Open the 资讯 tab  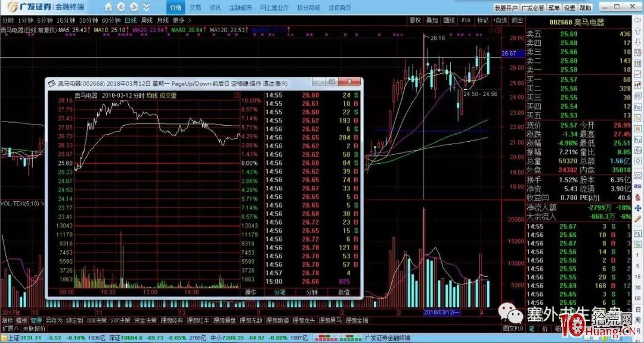click(x=215, y=7)
